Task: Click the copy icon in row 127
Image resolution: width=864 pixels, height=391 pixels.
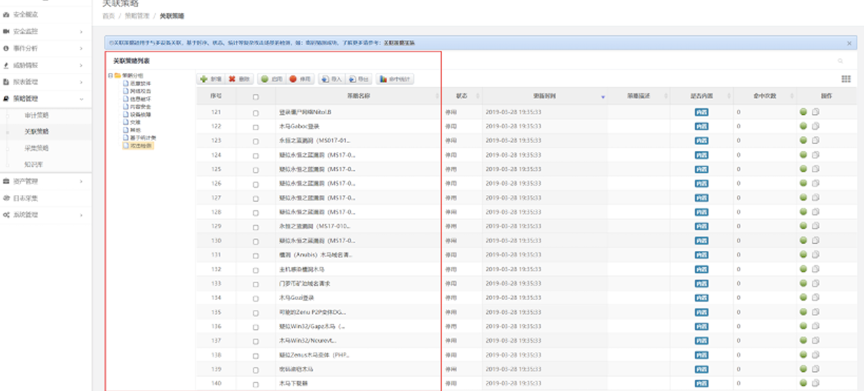Action: tap(816, 198)
